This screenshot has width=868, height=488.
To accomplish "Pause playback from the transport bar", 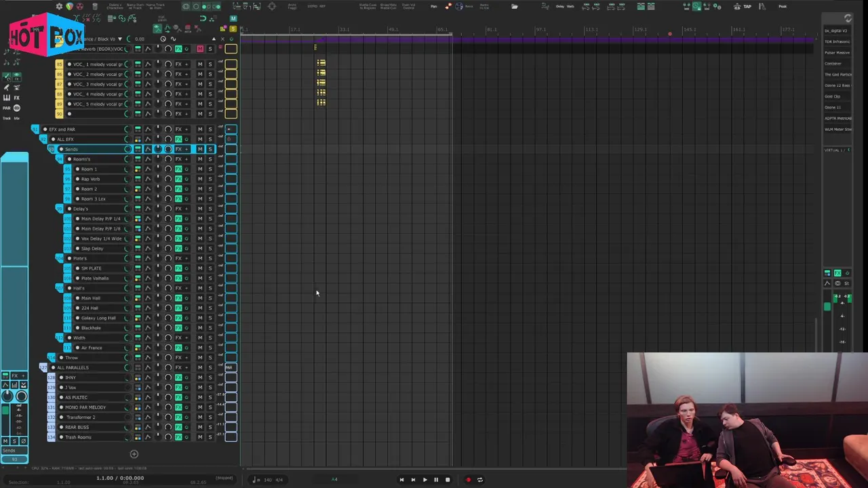I will (x=436, y=480).
